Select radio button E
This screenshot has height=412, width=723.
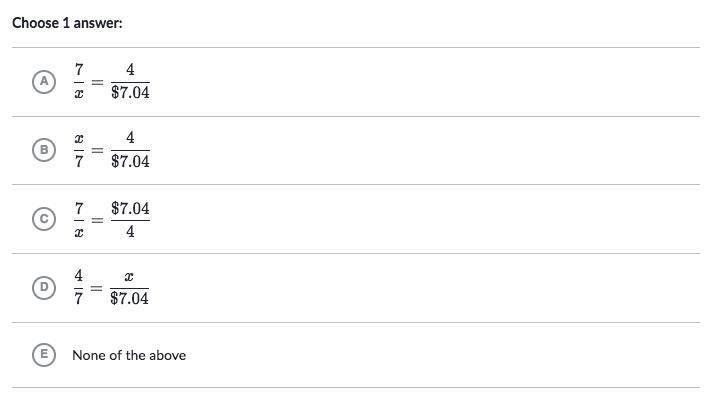(44, 355)
